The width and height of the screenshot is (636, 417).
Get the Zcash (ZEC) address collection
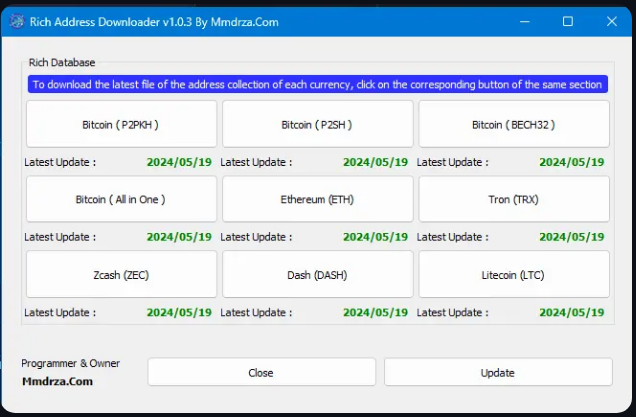click(121, 274)
